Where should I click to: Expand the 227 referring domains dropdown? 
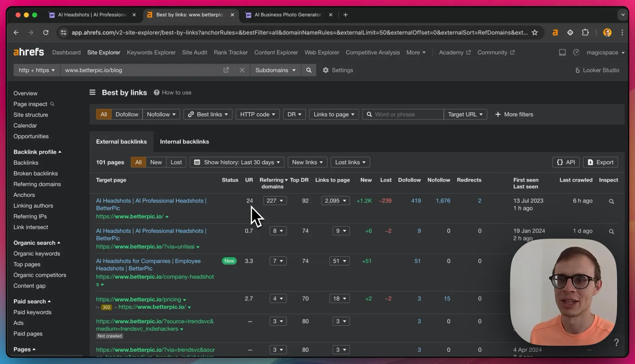coord(275,201)
